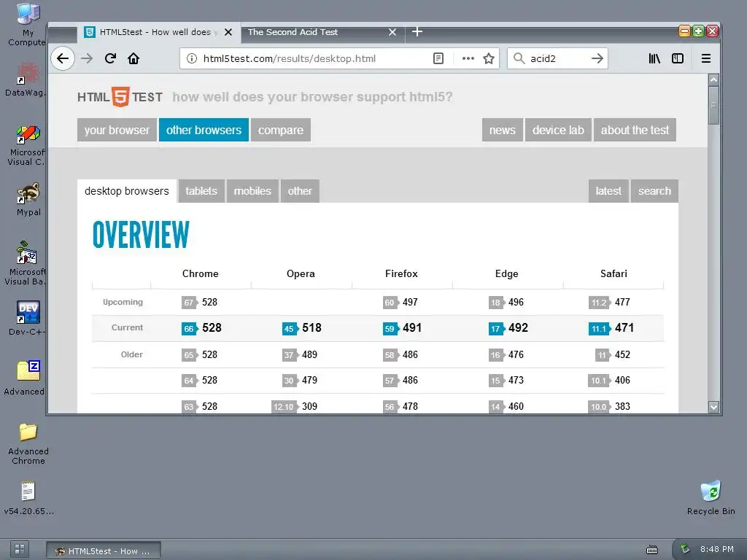Switch to the 'other' tab
The image size is (747, 560).
click(x=300, y=191)
